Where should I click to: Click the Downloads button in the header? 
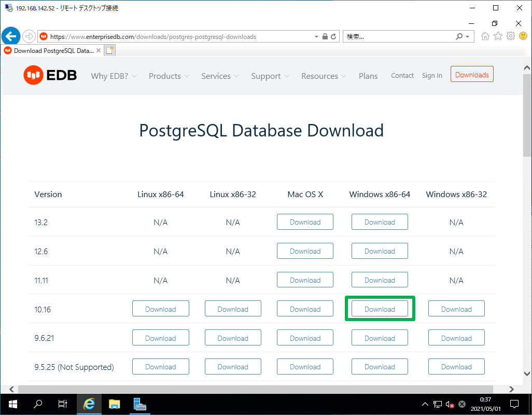[472, 74]
